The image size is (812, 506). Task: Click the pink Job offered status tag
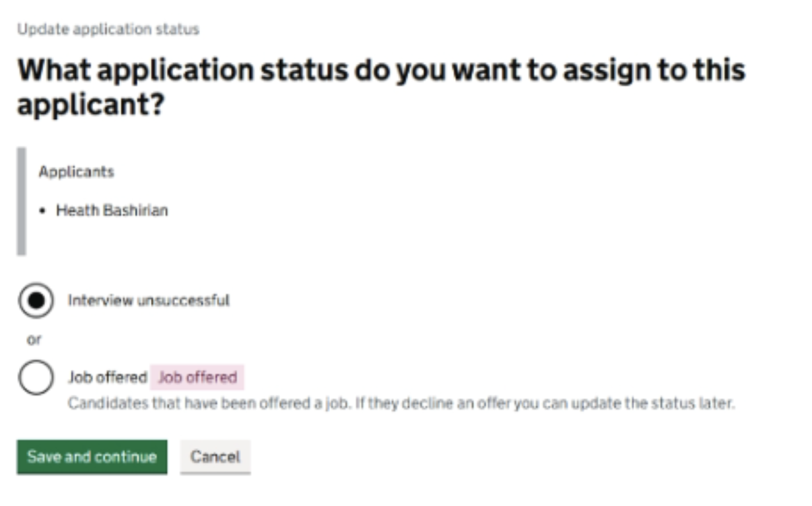pyautogui.click(x=197, y=377)
